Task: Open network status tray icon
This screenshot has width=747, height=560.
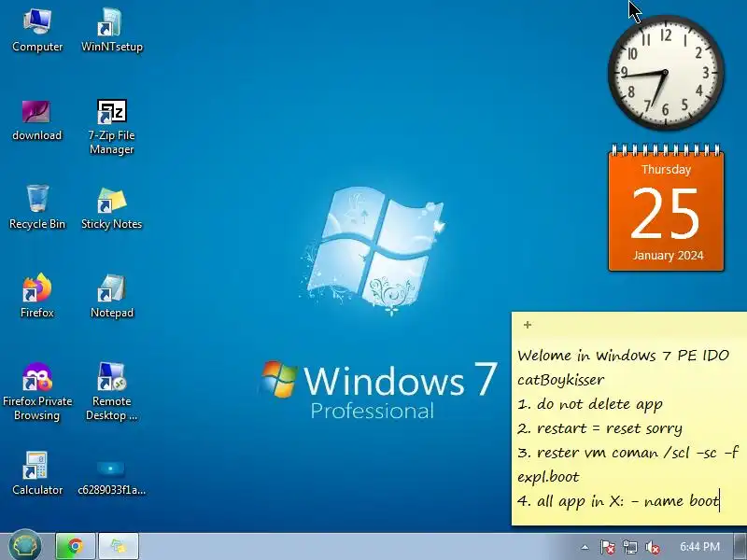Action: click(629, 547)
